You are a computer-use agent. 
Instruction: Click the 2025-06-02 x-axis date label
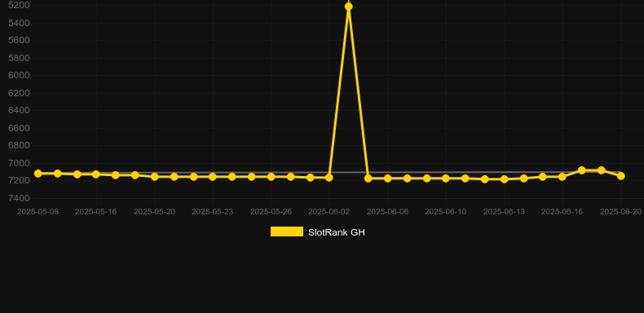[x=329, y=212]
